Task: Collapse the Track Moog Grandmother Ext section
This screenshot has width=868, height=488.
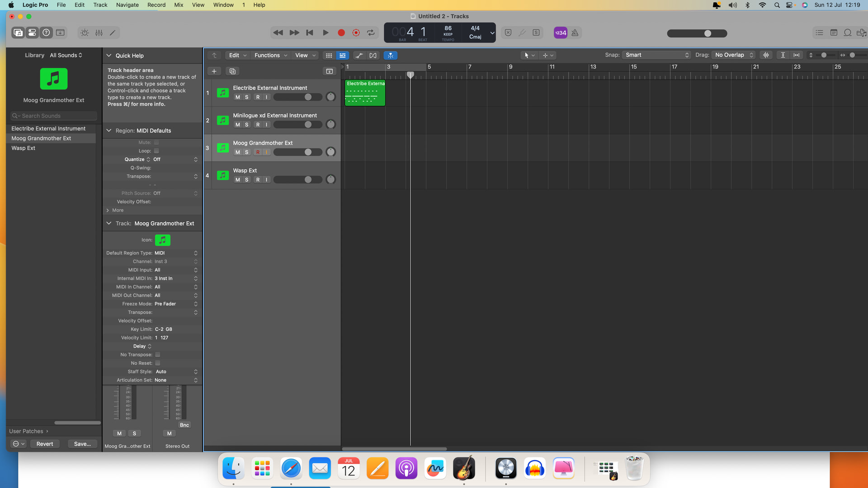Action: tap(109, 223)
